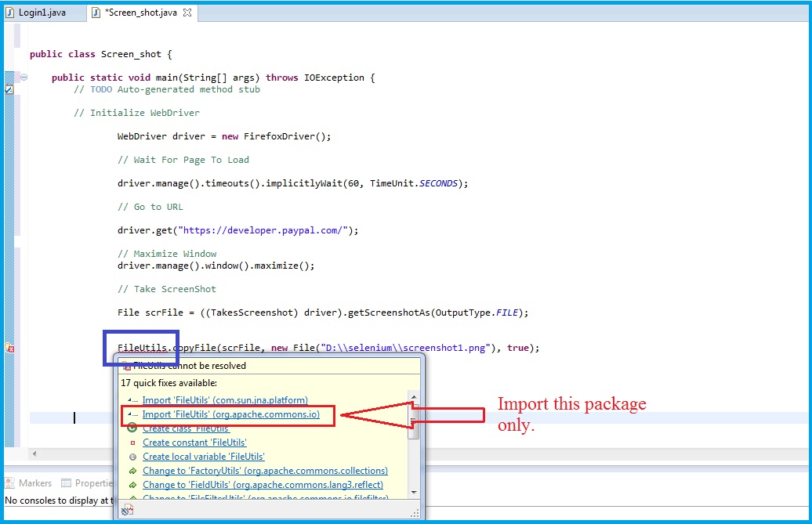The image size is (812, 524).
Task: Click '// Take ScreenShot' comment
Action: [167, 289]
